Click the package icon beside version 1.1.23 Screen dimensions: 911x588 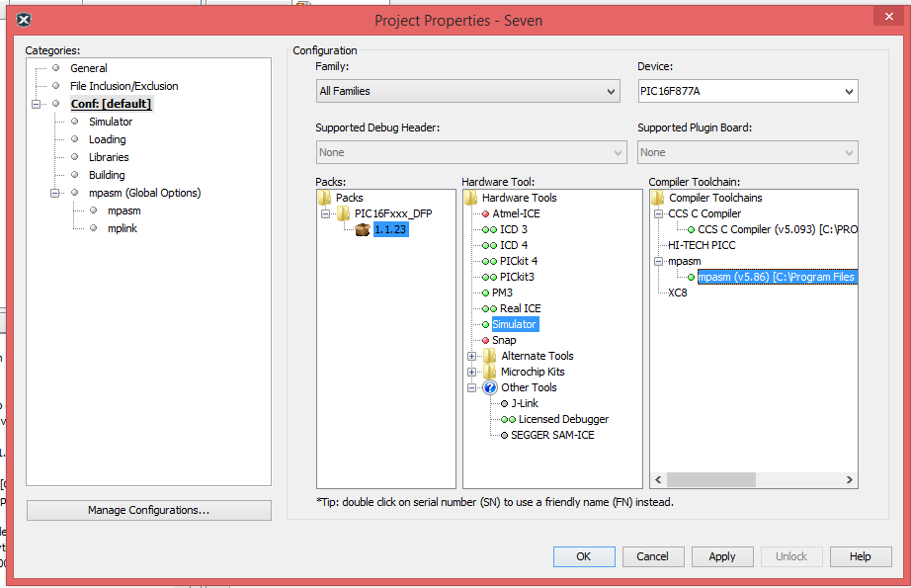tap(363, 229)
